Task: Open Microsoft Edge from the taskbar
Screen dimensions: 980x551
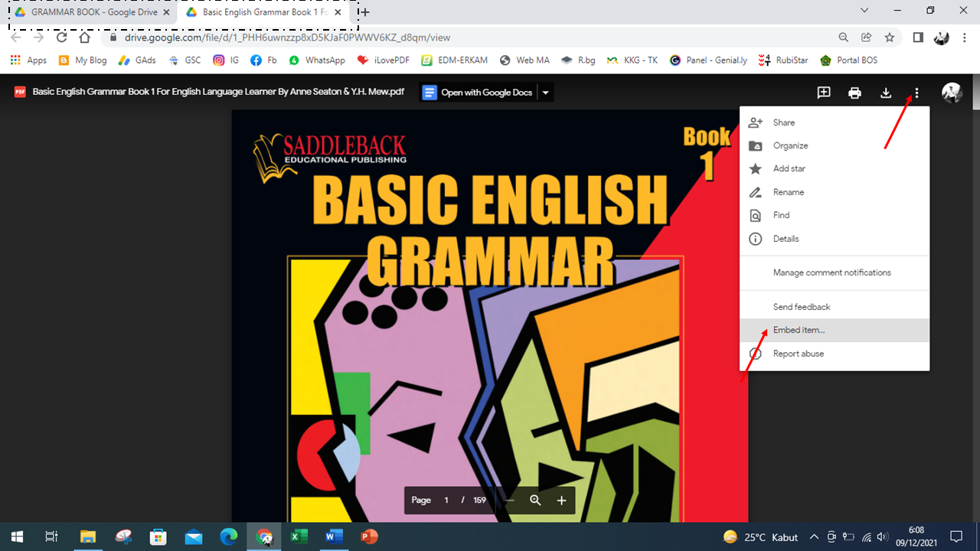Action: 229,536
